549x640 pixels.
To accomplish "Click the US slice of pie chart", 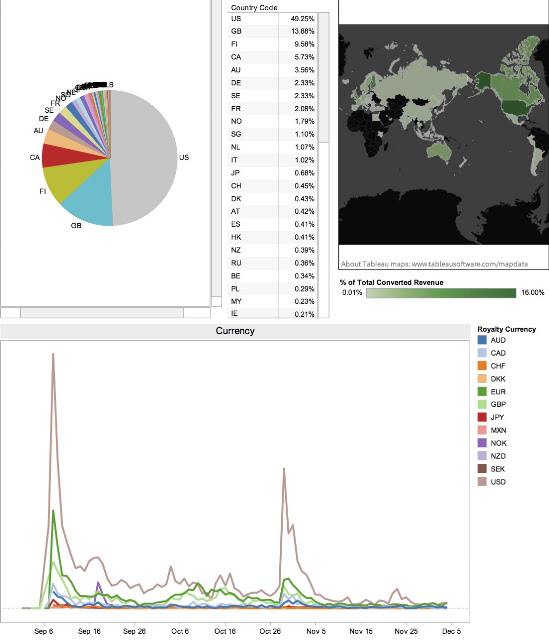I will click(145, 157).
